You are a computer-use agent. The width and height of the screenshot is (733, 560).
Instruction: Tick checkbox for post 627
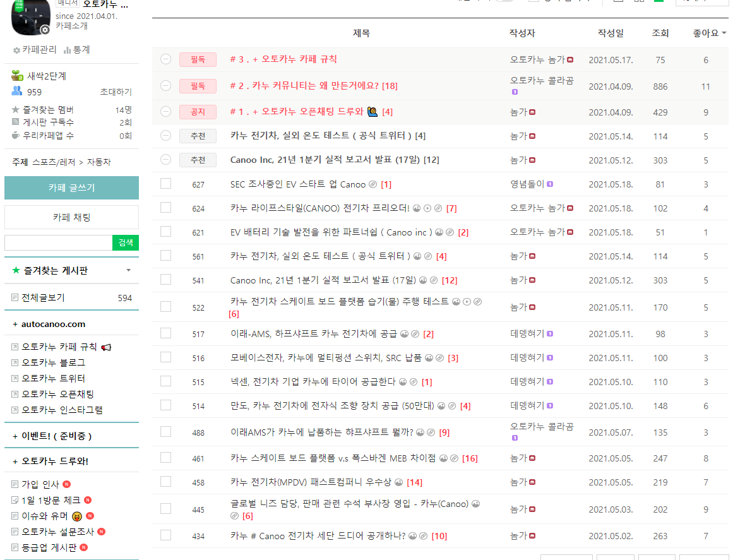click(x=165, y=183)
